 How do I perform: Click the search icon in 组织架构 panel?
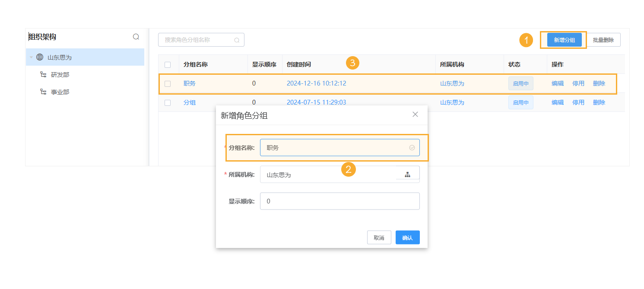click(136, 37)
